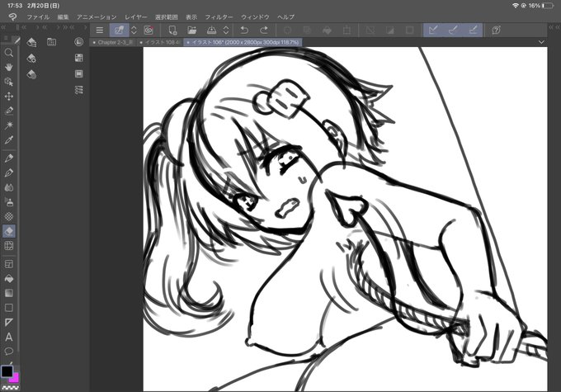561x392 pixels.
Task: Select the Operation object tool
Action: 9,82
